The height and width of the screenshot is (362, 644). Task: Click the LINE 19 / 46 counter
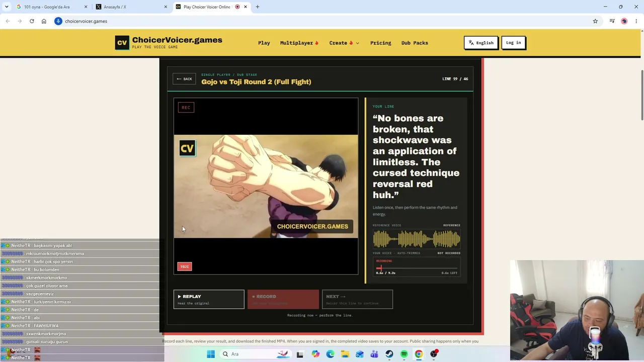[455, 79]
